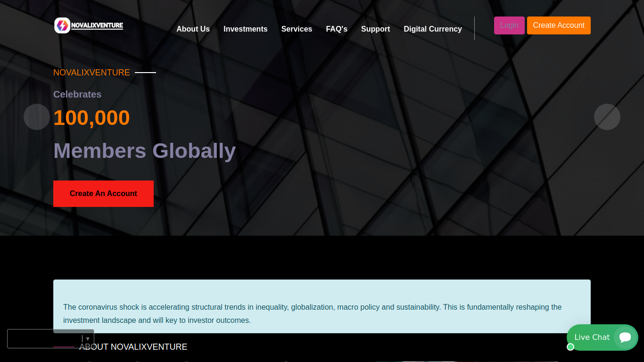Click the ABOUT NOVALIXVENTURE heading

point(133,347)
